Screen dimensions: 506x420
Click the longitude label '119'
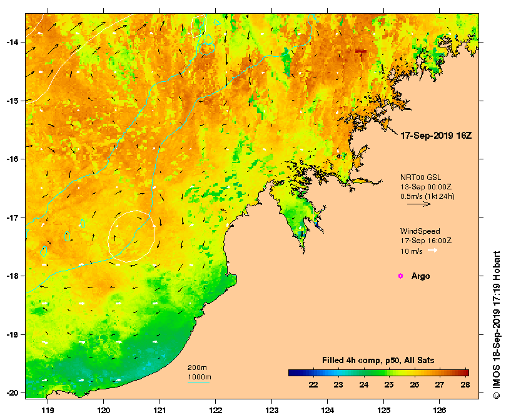48,411
